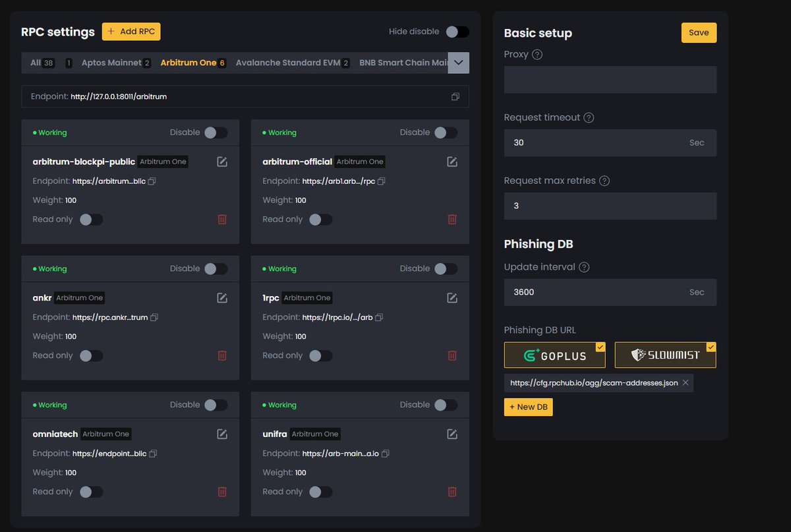Expand the chain list dropdown
Viewport: 791px width, 532px height.
click(459, 63)
